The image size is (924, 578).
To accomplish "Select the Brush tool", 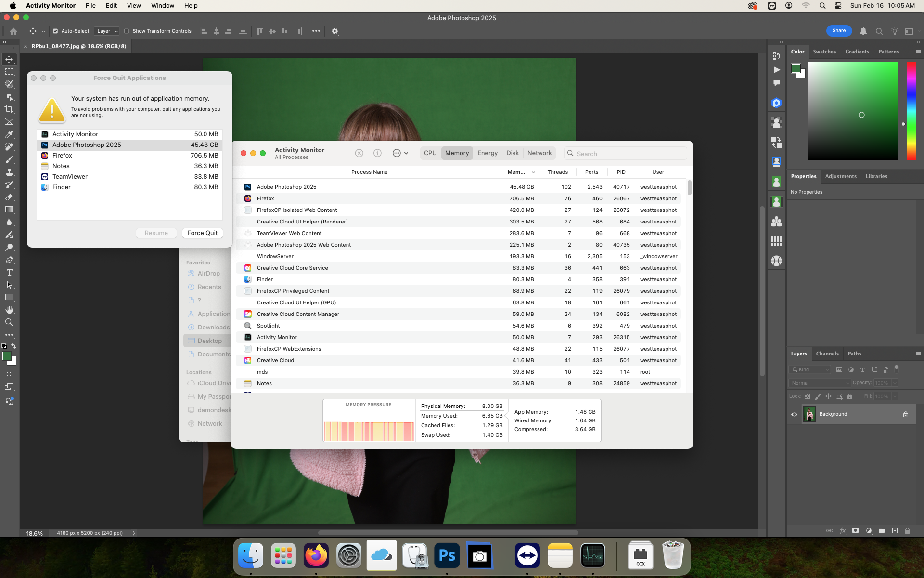I will (x=9, y=159).
